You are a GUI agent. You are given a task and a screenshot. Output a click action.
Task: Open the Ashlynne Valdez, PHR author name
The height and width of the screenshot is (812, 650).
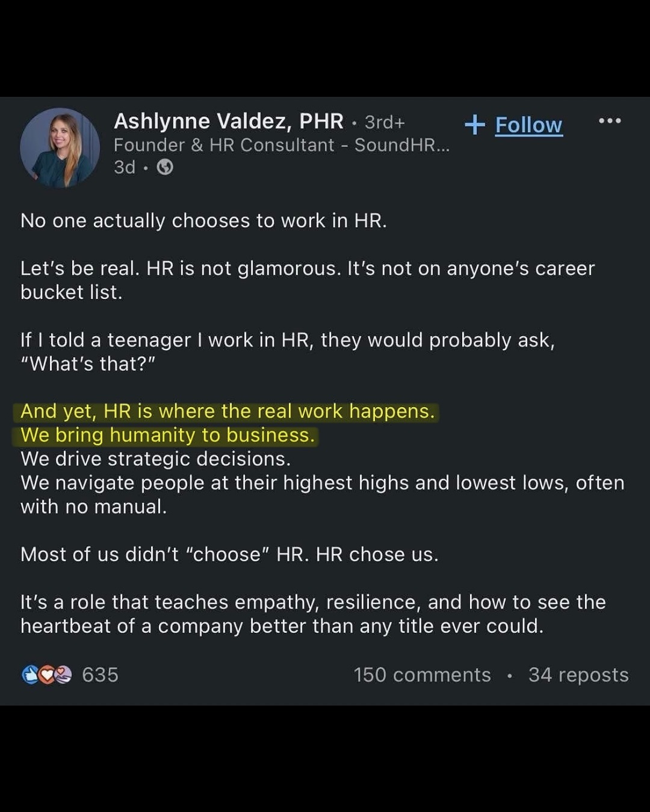[229, 121]
